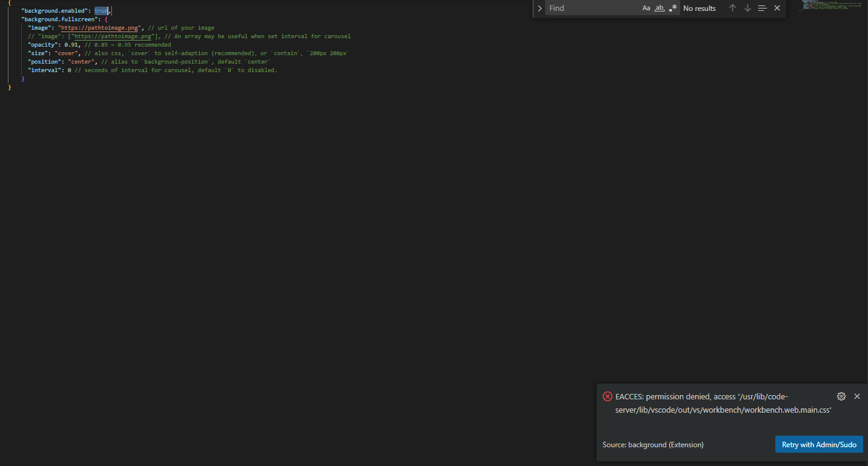Open the notification gear settings icon
The height and width of the screenshot is (466, 868).
pos(841,396)
